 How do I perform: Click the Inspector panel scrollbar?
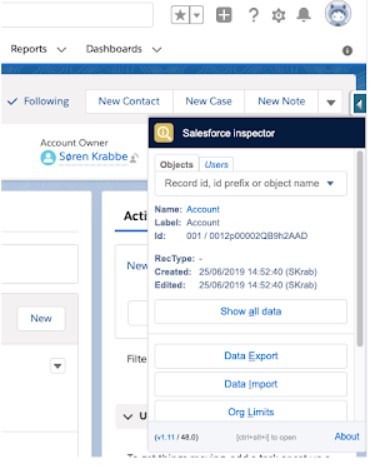coord(360,249)
